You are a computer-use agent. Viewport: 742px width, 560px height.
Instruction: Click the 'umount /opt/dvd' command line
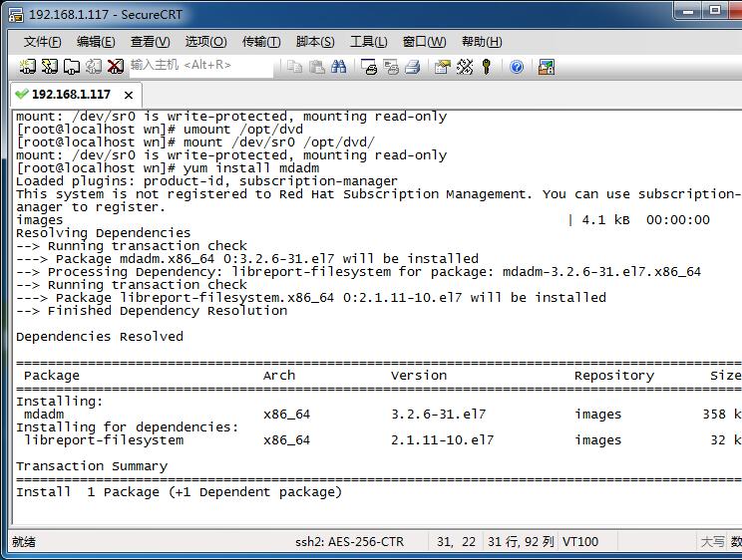(x=160, y=130)
